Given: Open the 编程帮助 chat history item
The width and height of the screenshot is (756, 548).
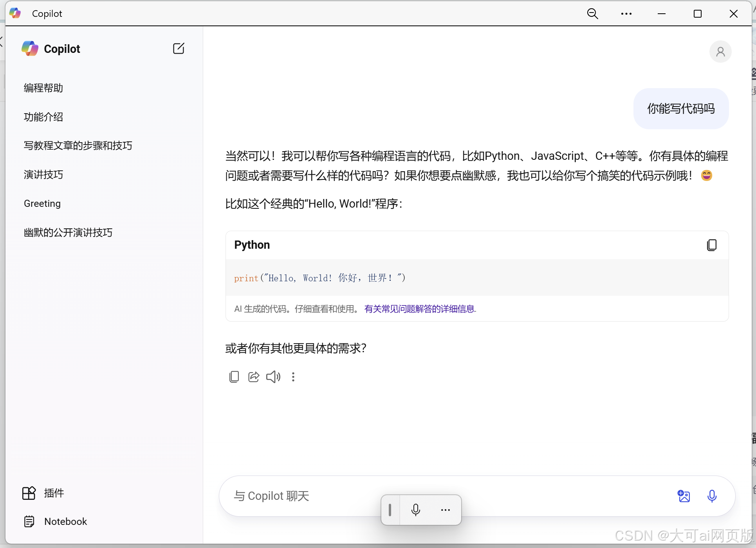Looking at the screenshot, I should 43,88.
